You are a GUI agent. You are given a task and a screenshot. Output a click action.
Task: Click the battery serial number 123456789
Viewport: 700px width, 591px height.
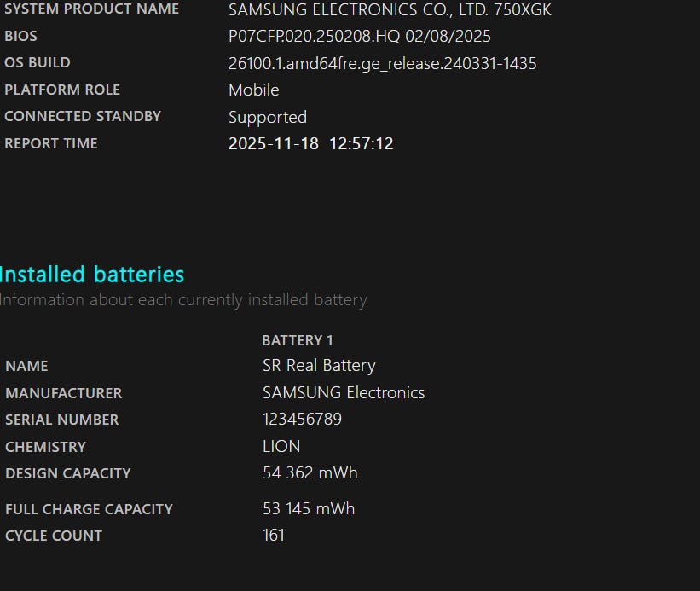(x=302, y=420)
